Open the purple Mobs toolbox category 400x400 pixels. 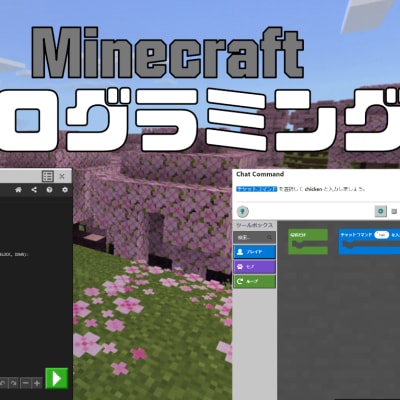pos(254,267)
